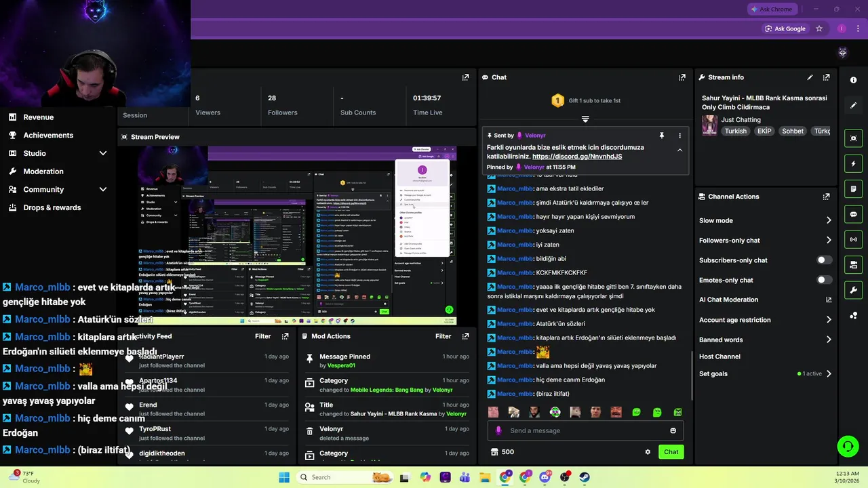Click the clip capture quick action icon
The height and width of the screenshot is (488, 868).
853,138
